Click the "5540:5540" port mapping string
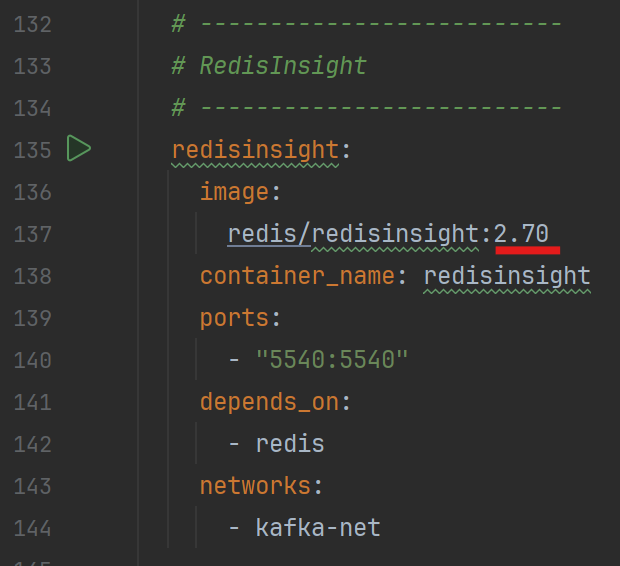 [332, 360]
